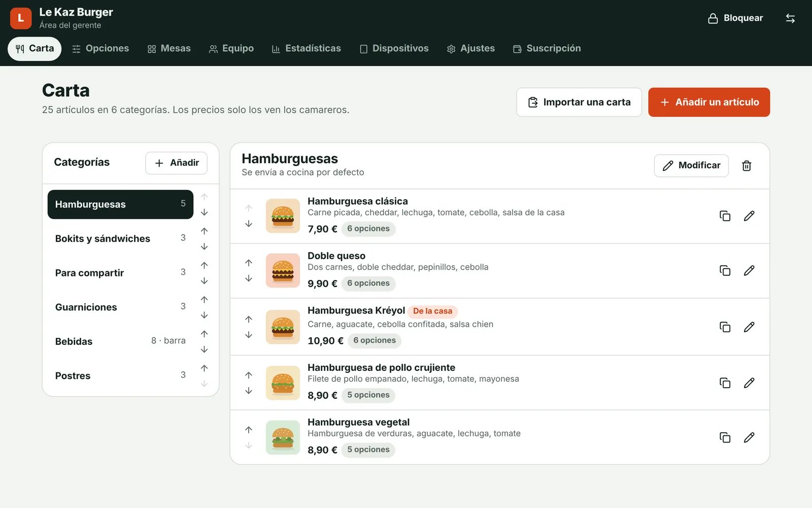812x508 pixels.
Task: Move Hamburguesa de pollo crujiente down
Action: click(249, 391)
